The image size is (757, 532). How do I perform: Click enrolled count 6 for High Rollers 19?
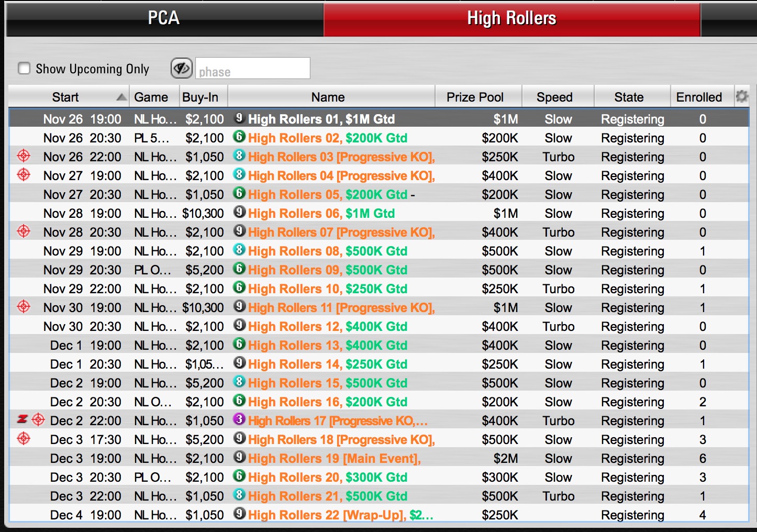[703, 459]
